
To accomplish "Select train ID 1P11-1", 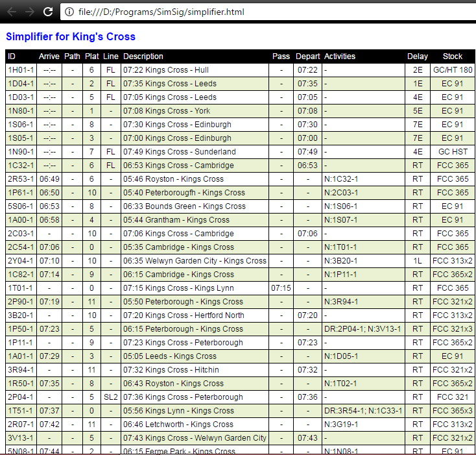I will 21,343.
